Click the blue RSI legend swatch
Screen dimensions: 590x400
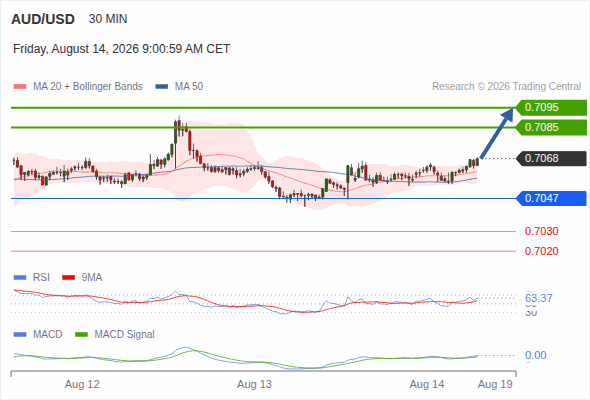click(20, 278)
